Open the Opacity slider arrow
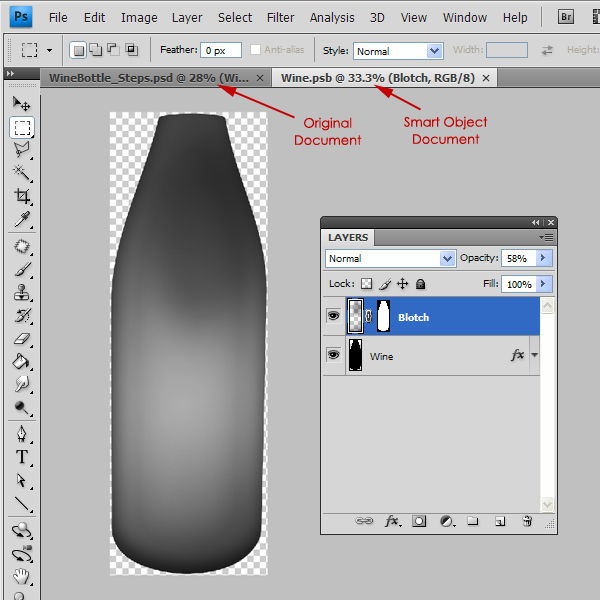 (544, 258)
